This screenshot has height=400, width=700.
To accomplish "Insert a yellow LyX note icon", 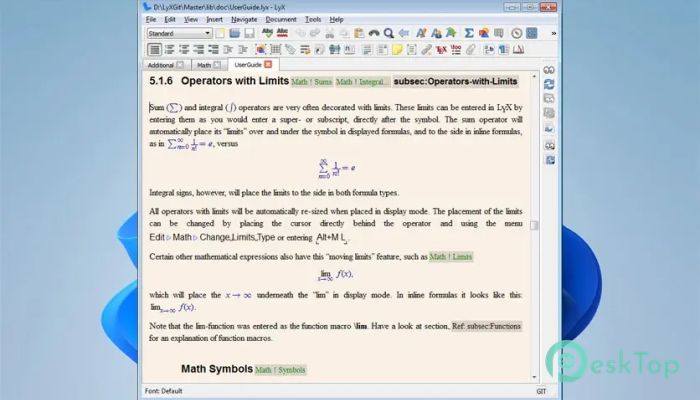I will (397, 50).
